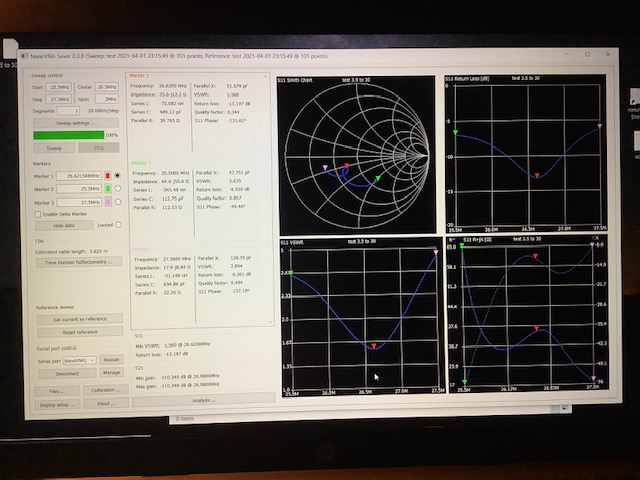Click the file icon on desktop top-left
The height and width of the screenshot is (480, 640).
coord(9,49)
